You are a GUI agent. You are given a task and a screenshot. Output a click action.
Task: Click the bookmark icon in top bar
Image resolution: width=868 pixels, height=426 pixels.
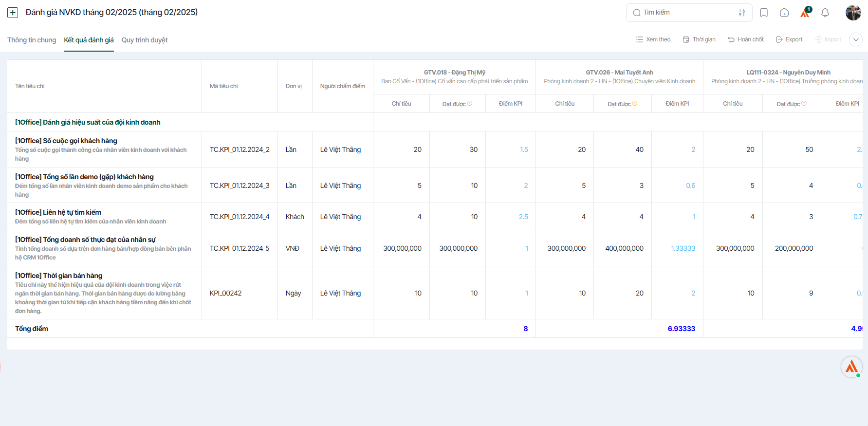tap(764, 13)
